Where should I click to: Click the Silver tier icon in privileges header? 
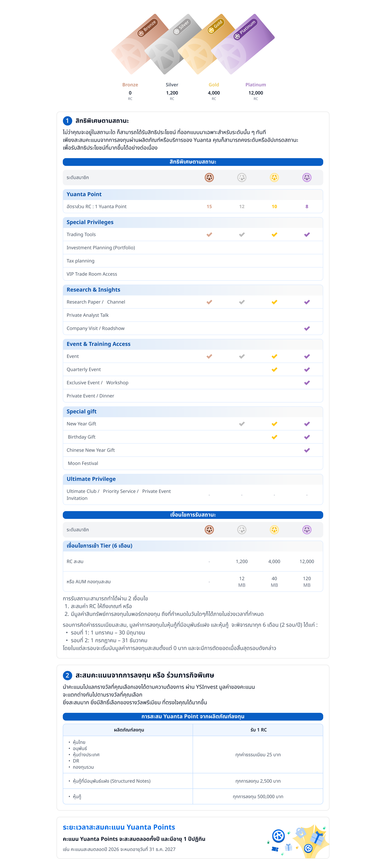pyautogui.click(x=242, y=178)
